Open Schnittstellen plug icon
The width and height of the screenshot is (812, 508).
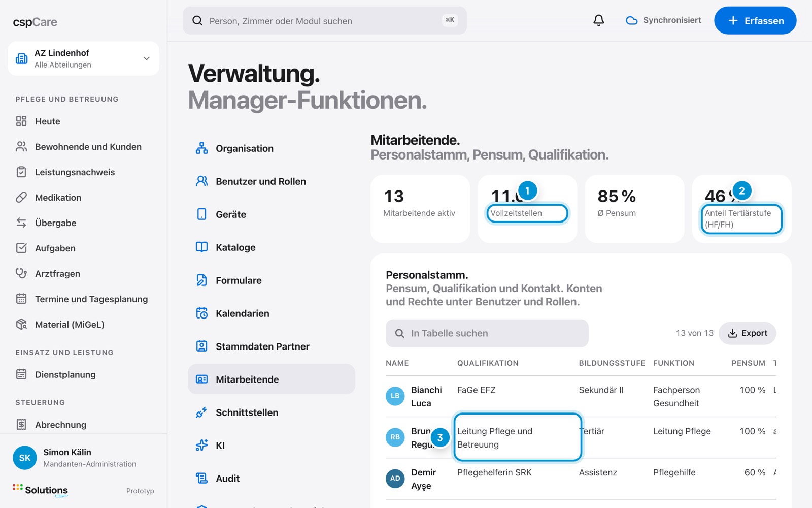click(x=201, y=412)
